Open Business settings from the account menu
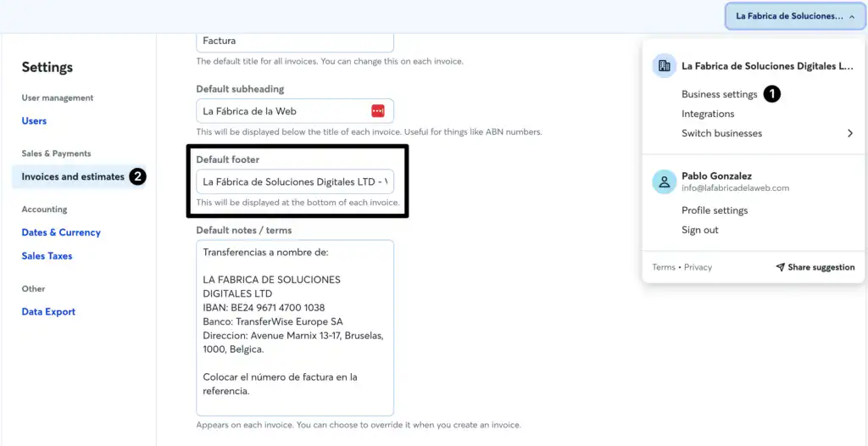868x446 pixels. pos(719,94)
